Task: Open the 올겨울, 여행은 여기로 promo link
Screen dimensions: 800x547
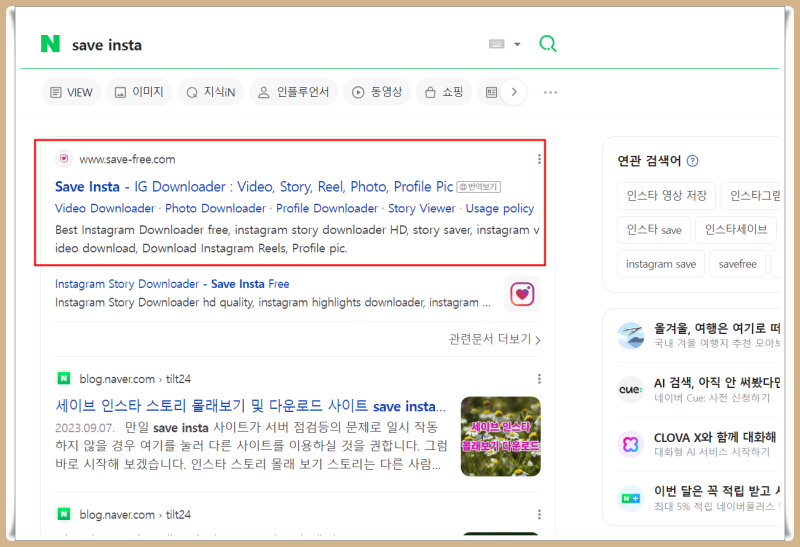Action: point(717,328)
